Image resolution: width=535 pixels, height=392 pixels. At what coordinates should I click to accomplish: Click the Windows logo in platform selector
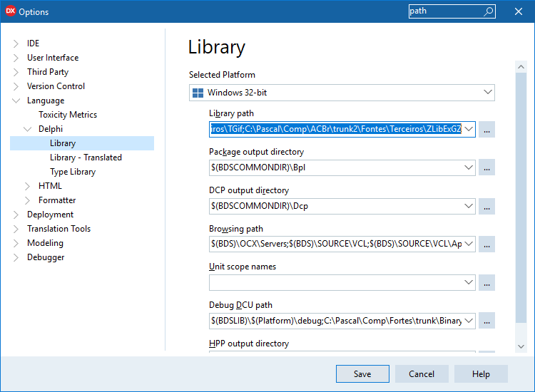(x=198, y=93)
